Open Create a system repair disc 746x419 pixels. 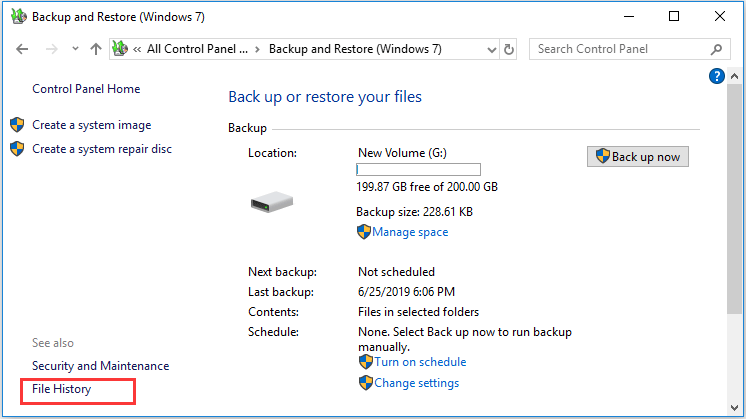pyautogui.click(x=102, y=149)
